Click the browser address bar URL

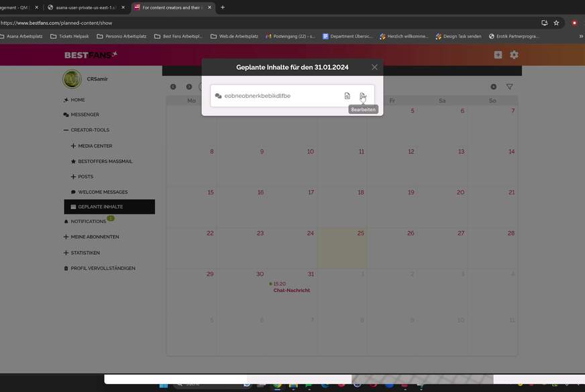click(57, 23)
